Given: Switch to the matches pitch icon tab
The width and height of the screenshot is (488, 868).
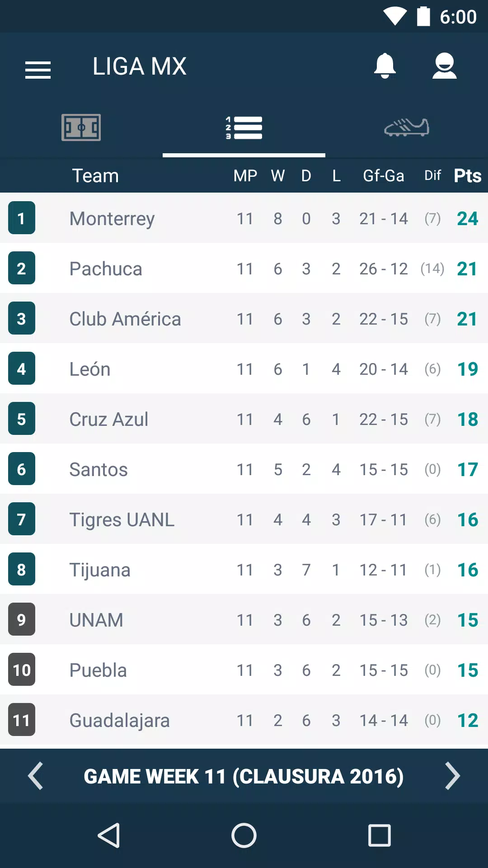Looking at the screenshot, I should (x=81, y=128).
